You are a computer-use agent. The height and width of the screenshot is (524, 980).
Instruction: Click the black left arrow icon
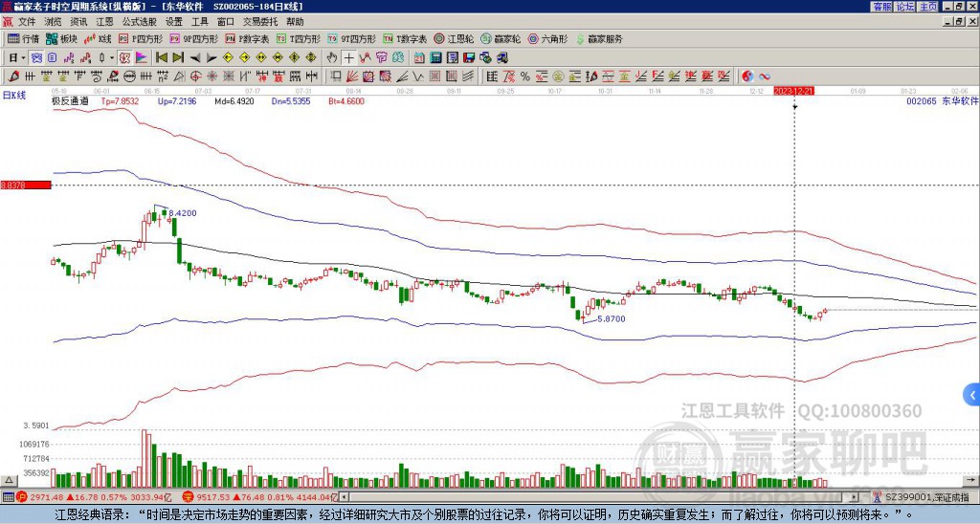[x=195, y=58]
